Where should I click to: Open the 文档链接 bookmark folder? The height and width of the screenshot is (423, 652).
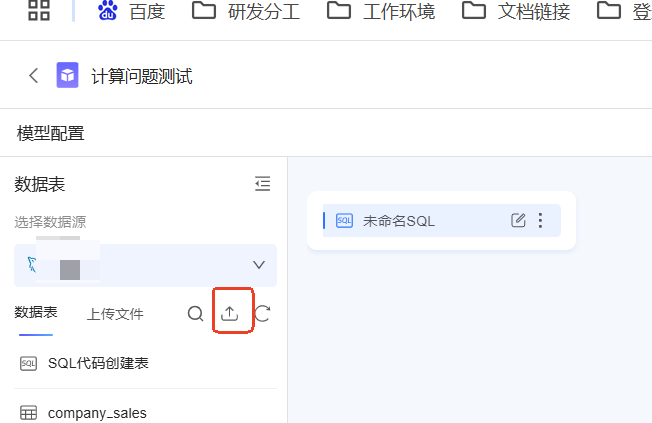(x=516, y=11)
